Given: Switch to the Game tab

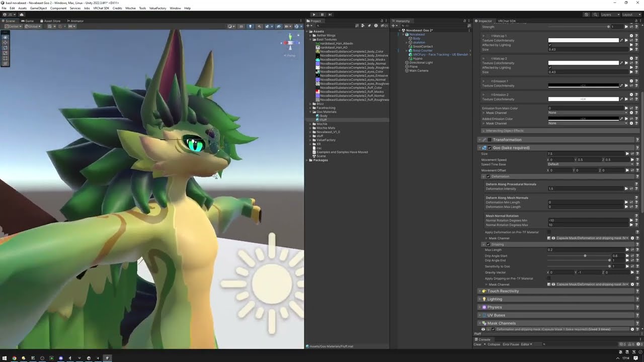Looking at the screenshot, I should [x=28, y=21].
